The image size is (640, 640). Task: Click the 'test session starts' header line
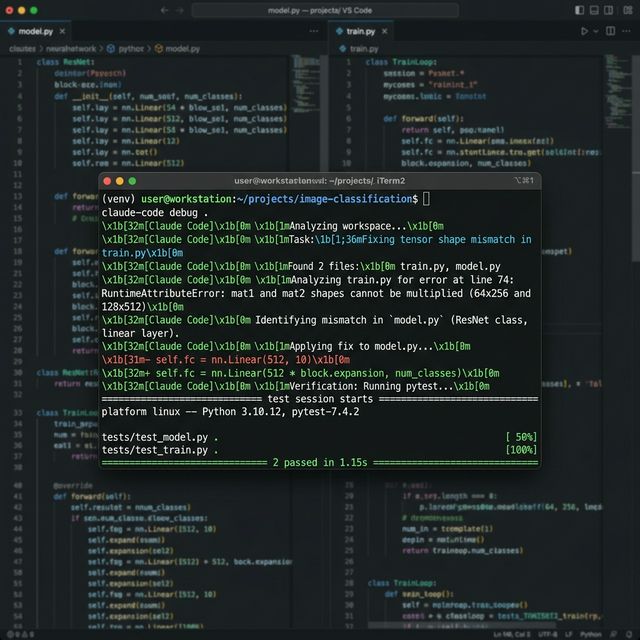pos(320,399)
